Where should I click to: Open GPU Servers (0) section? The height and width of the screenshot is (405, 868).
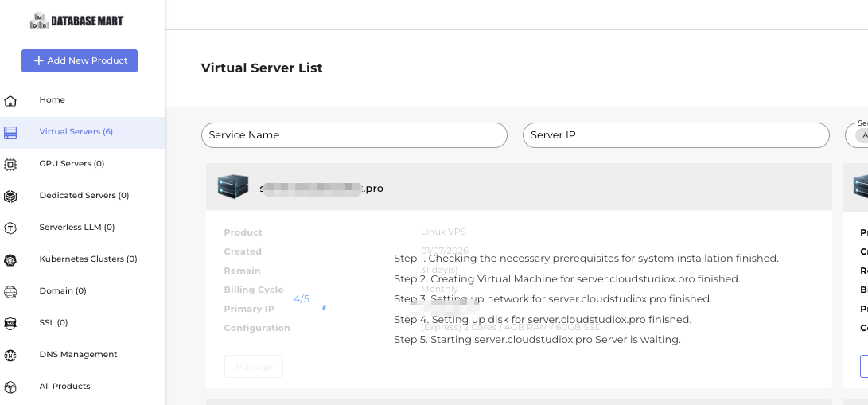[72, 164]
